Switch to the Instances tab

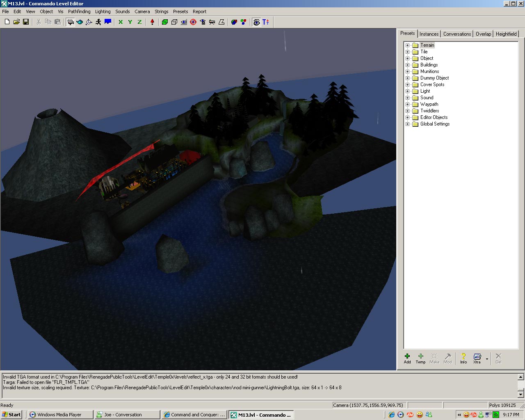pyautogui.click(x=429, y=34)
